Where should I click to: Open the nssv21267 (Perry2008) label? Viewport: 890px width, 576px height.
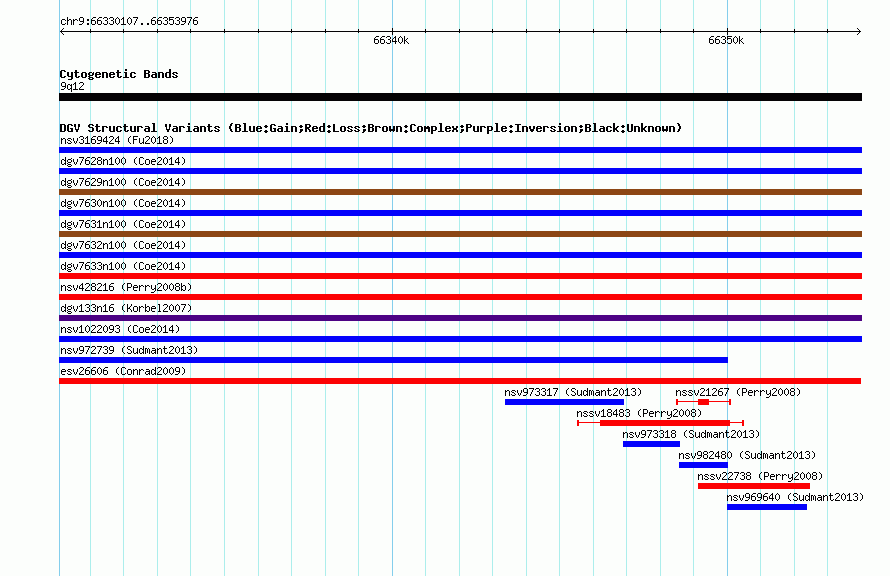point(738,392)
